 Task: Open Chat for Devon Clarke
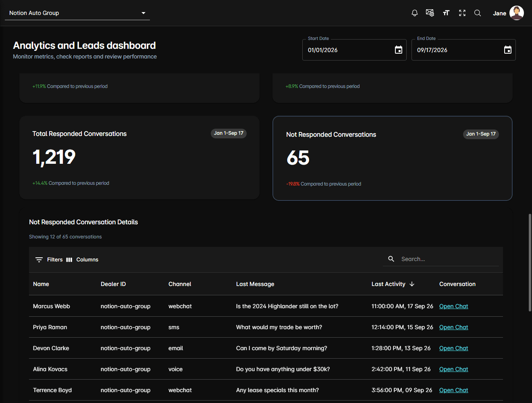453,348
